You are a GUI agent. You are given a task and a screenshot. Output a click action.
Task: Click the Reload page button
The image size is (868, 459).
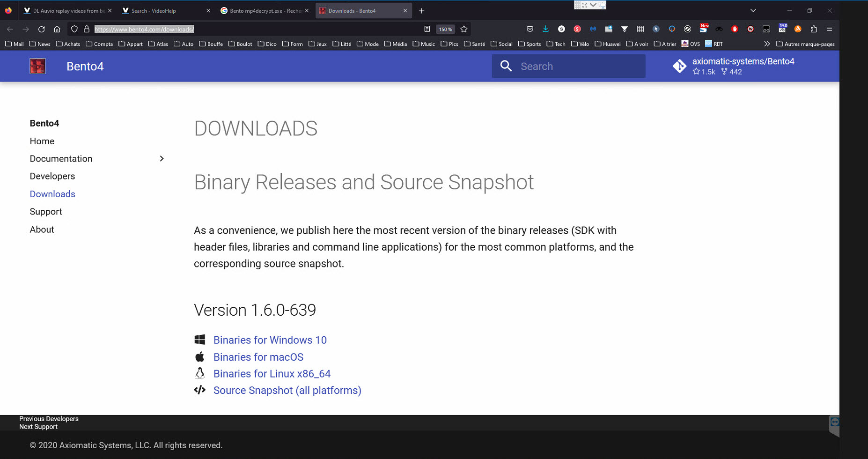41,29
